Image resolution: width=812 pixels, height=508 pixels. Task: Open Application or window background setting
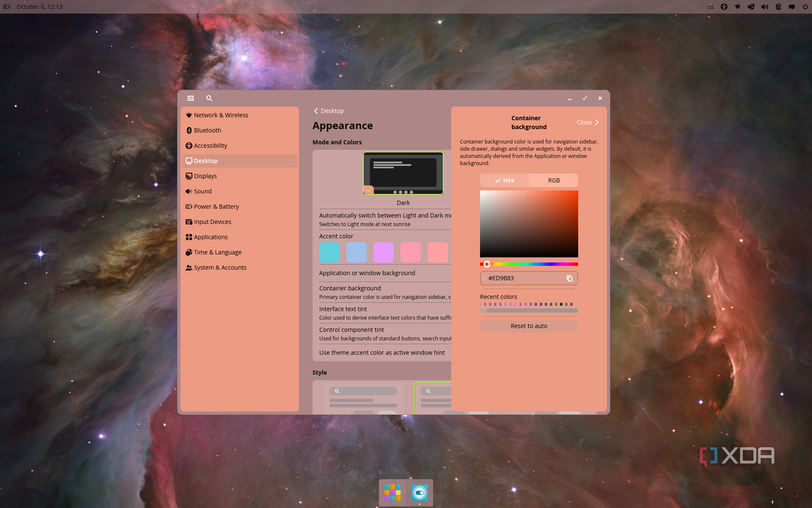(385, 273)
